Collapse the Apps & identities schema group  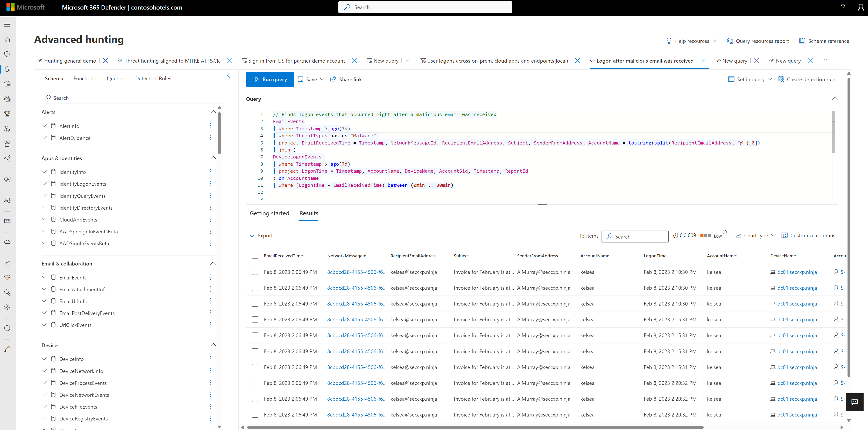(x=213, y=158)
